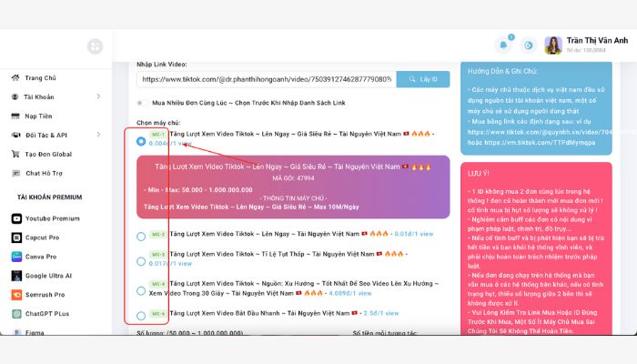637x364 pixels.
Task: Click MÃ GÓI: 47994 text
Action: [293, 178]
